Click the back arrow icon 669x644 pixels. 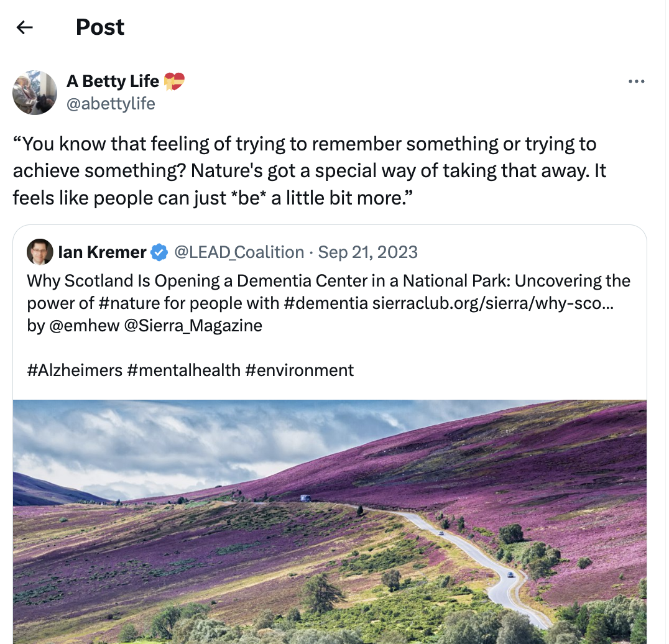pyautogui.click(x=24, y=27)
